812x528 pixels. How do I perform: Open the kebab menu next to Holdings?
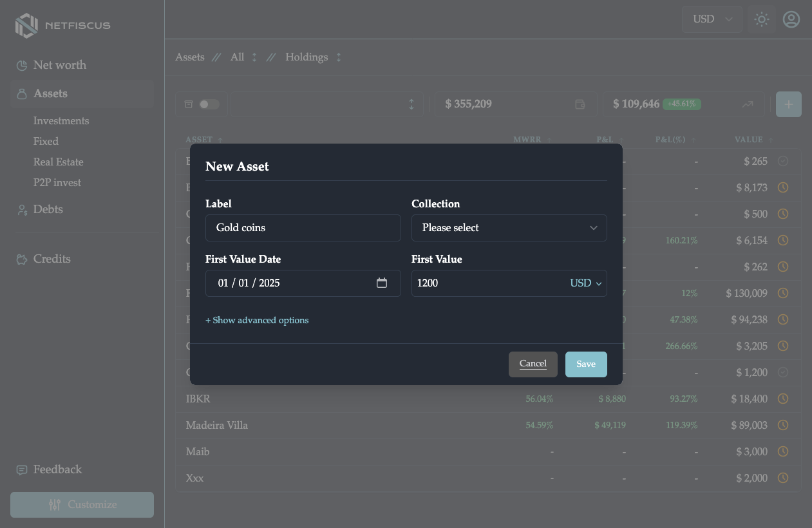[339, 57]
